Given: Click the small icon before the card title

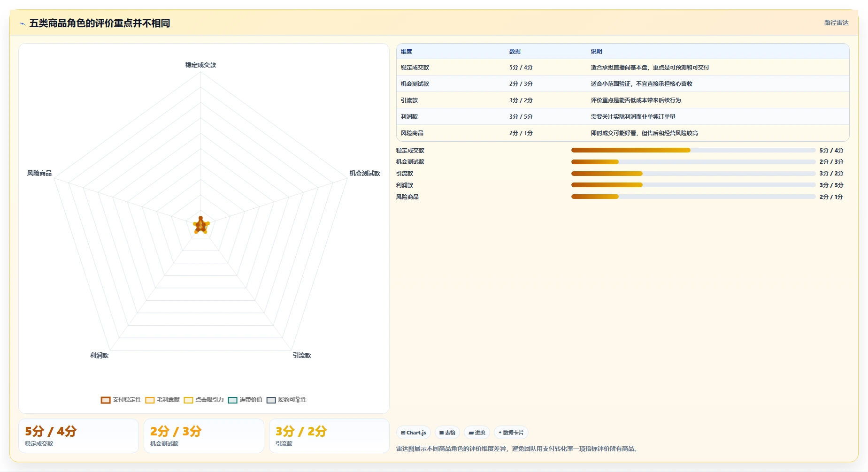Looking at the screenshot, I should 22,23.
